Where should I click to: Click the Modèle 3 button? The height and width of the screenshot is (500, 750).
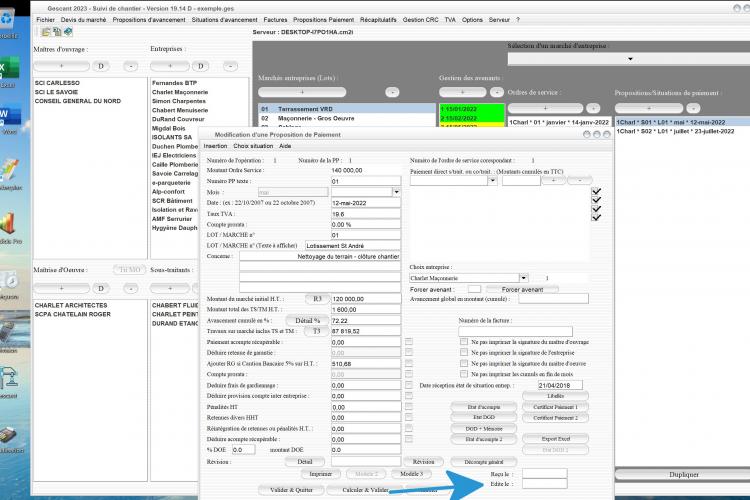[x=411, y=474]
